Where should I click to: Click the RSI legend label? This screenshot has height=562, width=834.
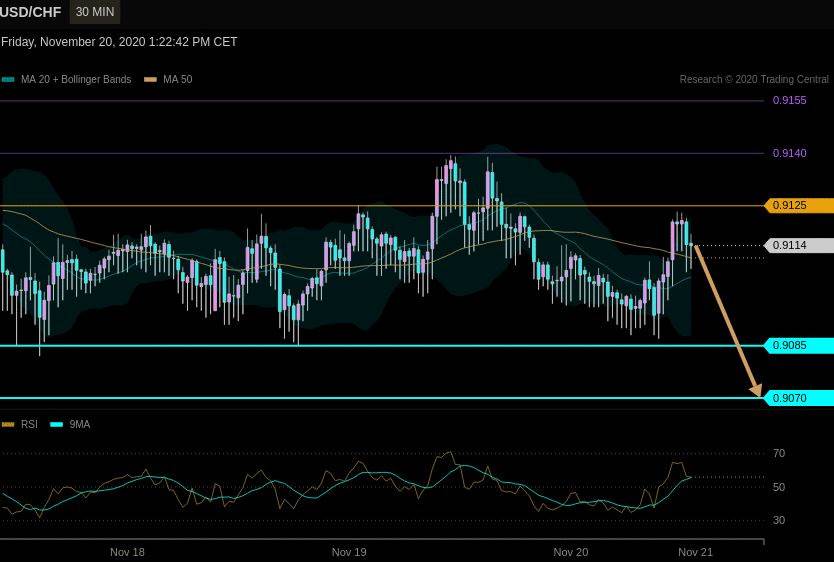pyautogui.click(x=29, y=424)
